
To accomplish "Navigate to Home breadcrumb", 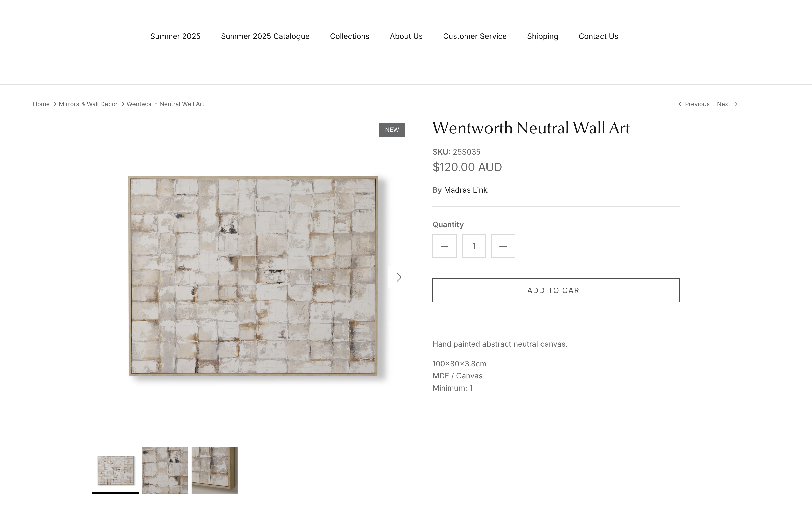I will (41, 104).
